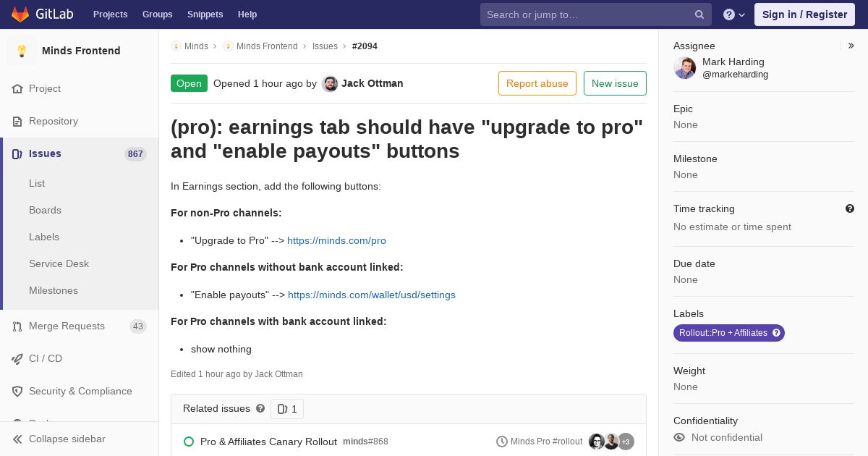Image resolution: width=868 pixels, height=456 pixels.
Task: Open Milestones in sidebar
Action: click(x=54, y=291)
